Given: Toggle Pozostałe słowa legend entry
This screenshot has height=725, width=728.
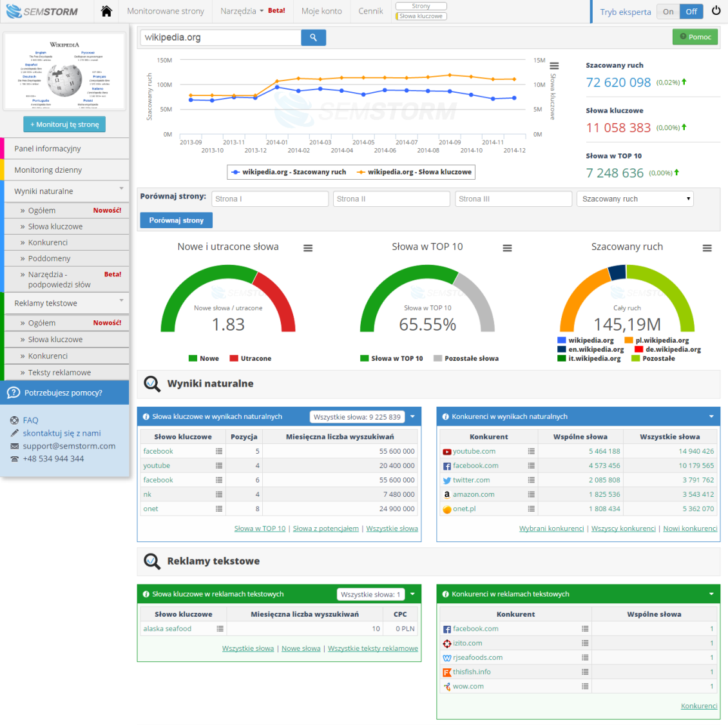Looking at the screenshot, I should tap(466, 358).
